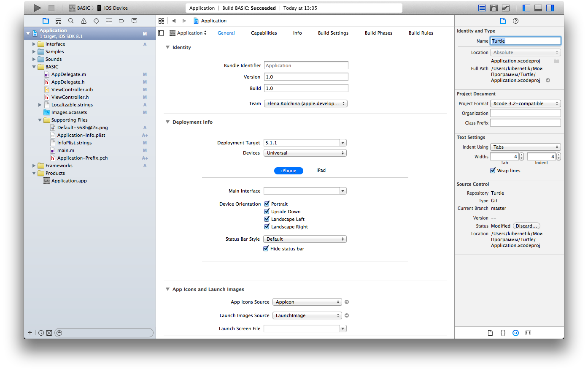Show the Project navigator
The height and width of the screenshot is (372, 588).
click(46, 21)
